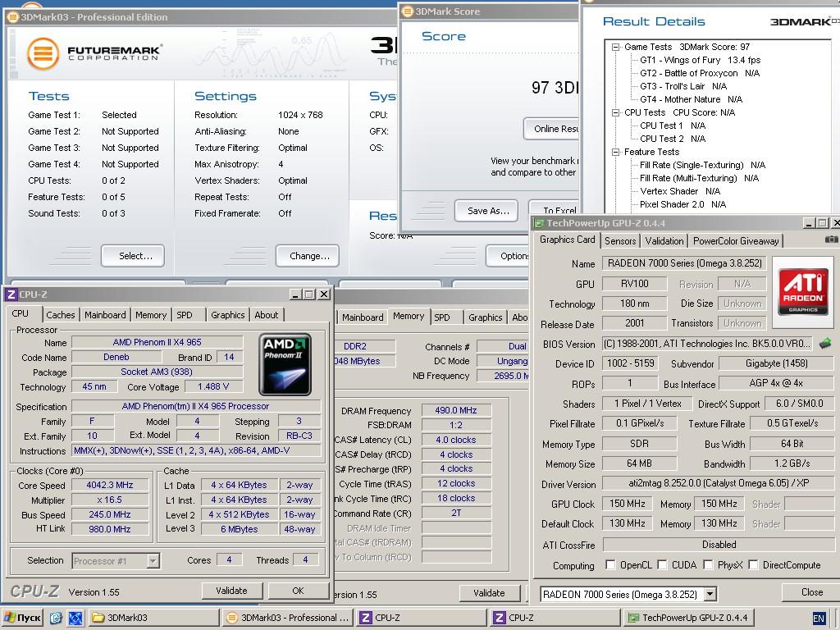Select GT1 - Wings of Fury tree row

click(x=701, y=60)
